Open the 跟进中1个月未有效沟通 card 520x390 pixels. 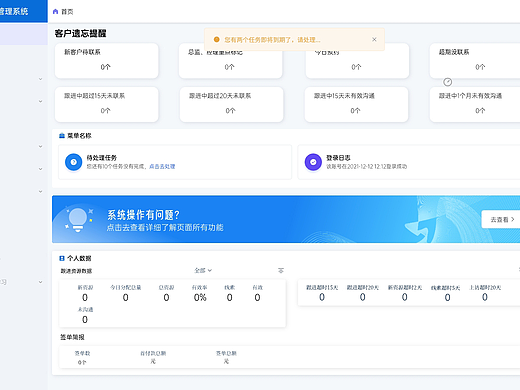(475, 104)
